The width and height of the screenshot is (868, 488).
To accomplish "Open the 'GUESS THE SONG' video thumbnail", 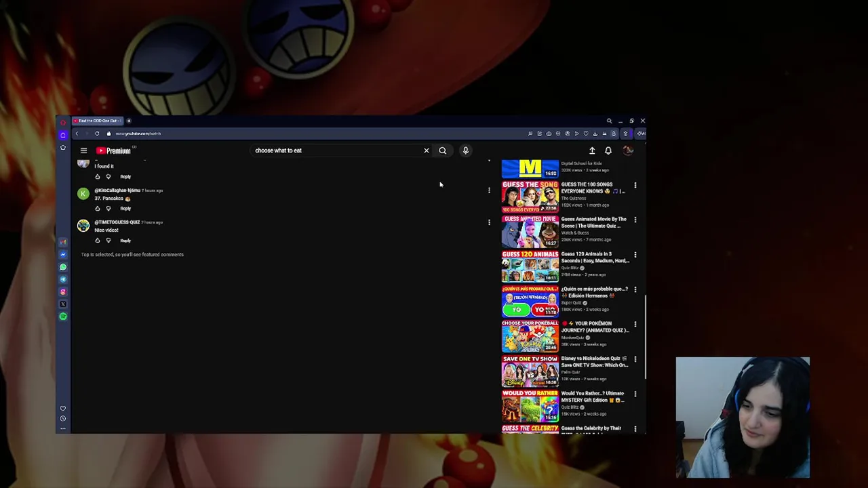I will (x=530, y=196).
